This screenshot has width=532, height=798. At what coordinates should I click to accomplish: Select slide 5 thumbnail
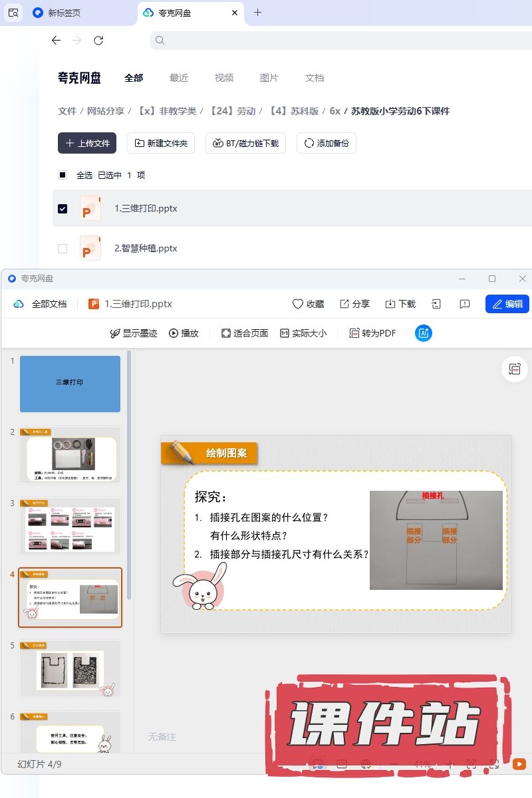(x=70, y=668)
